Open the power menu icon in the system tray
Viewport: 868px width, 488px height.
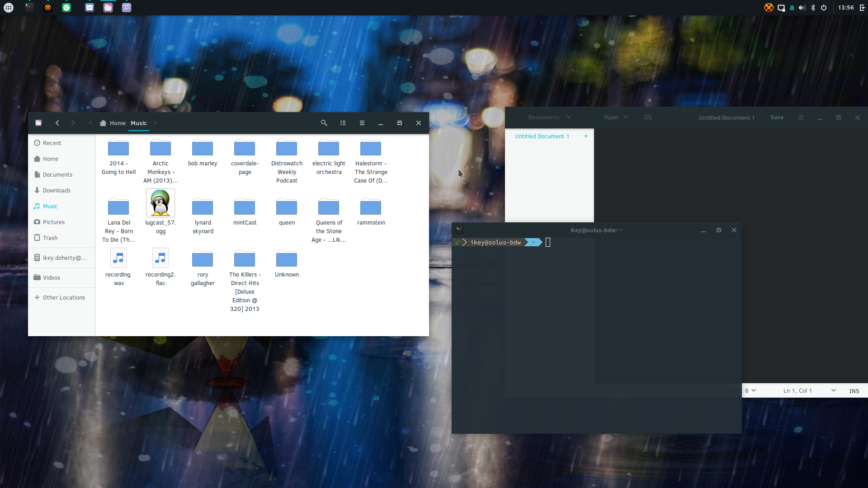click(824, 8)
